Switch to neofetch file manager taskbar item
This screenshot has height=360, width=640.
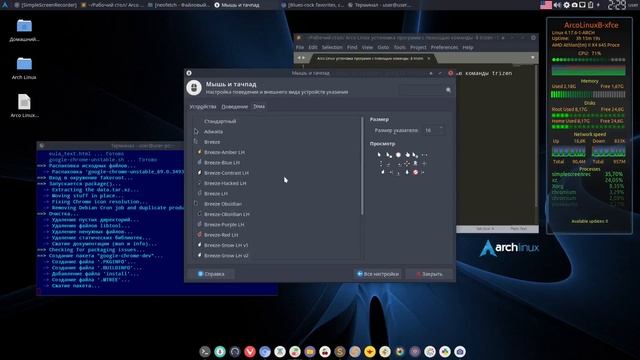click(x=178, y=5)
